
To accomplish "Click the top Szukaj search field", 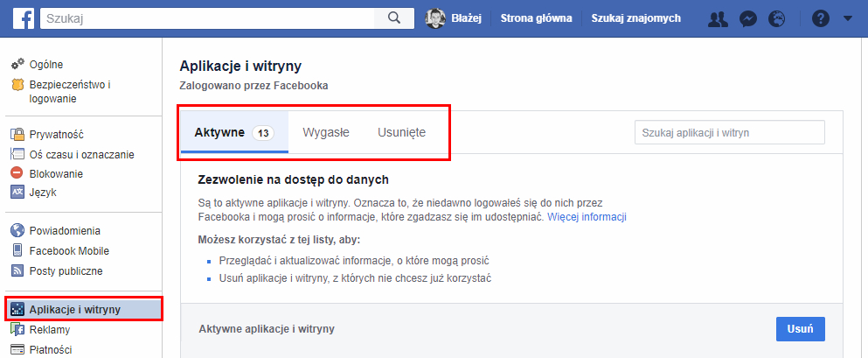I will [x=207, y=18].
